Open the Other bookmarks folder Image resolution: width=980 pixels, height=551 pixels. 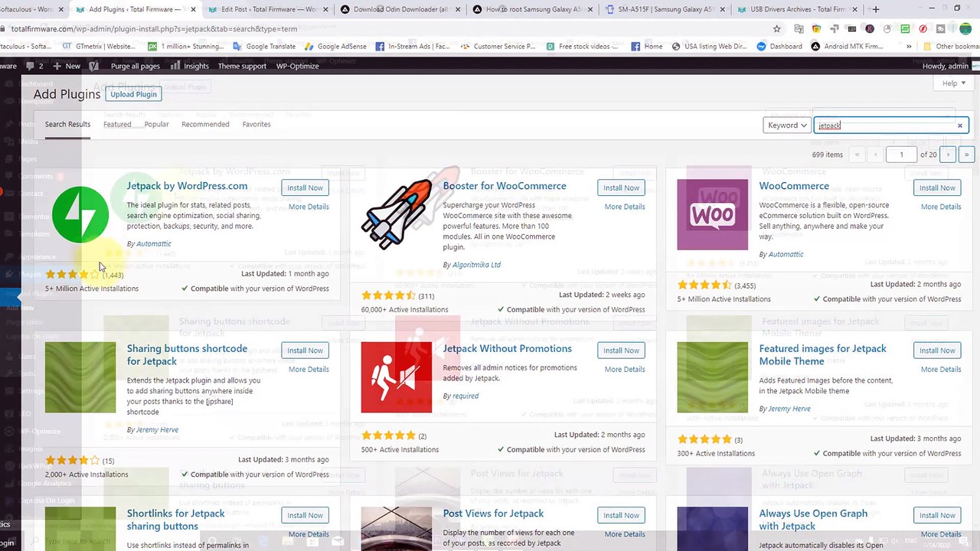pyautogui.click(x=952, y=46)
